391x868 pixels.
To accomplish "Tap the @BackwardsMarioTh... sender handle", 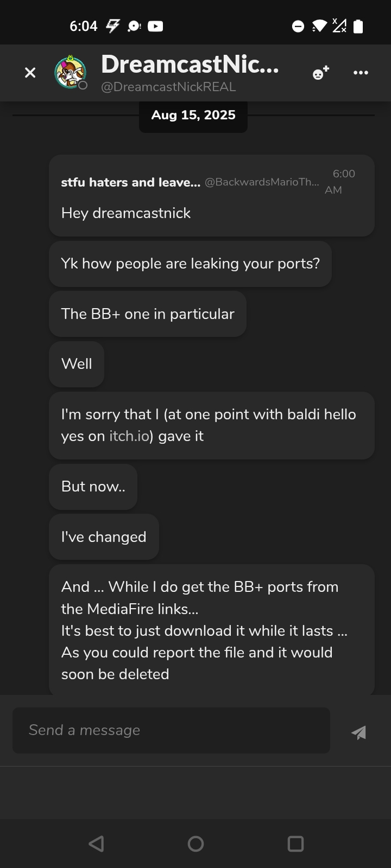I will pyautogui.click(x=262, y=182).
